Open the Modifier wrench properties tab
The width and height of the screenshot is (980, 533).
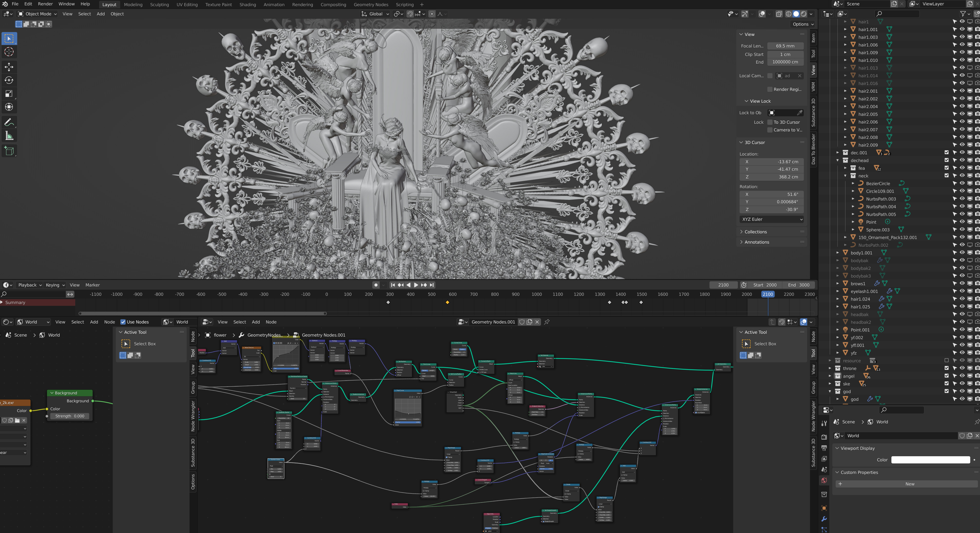pos(824,519)
